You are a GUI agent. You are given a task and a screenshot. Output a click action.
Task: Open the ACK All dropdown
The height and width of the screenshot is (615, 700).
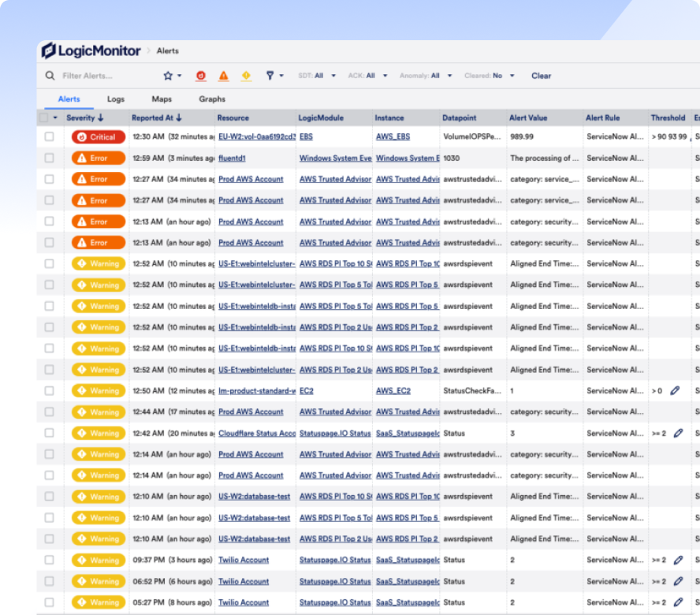(x=368, y=76)
